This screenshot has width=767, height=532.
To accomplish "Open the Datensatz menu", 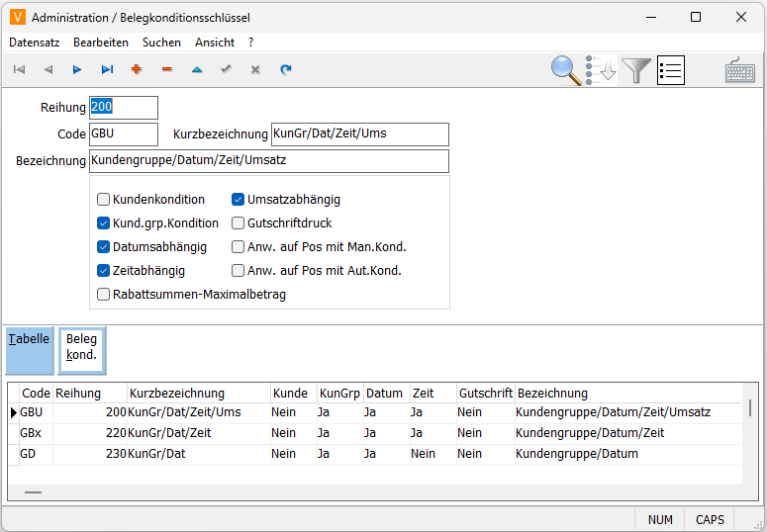I will pyautogui.click(x=36, y=43).
